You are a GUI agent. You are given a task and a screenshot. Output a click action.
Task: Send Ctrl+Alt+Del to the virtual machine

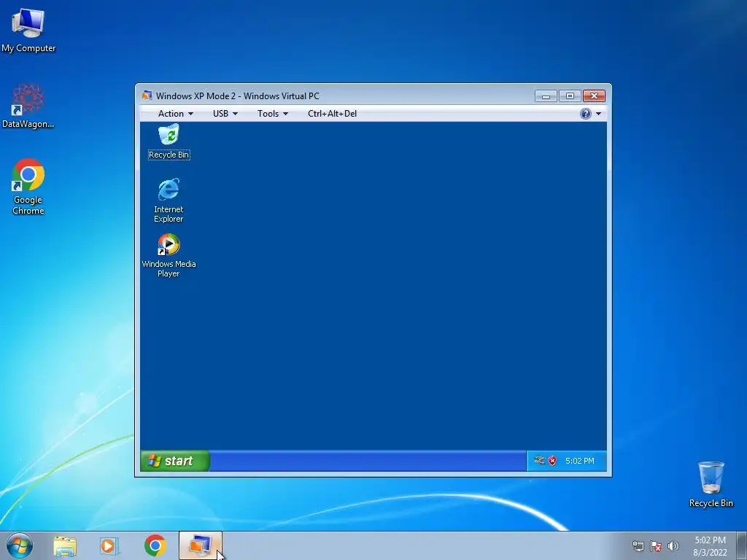[x=332, y=113]
